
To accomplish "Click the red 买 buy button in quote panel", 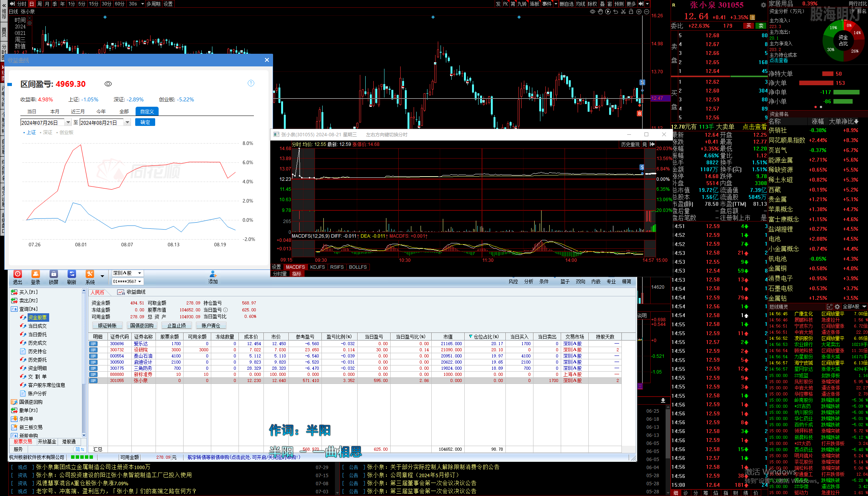I will click(x=749, y=26).
